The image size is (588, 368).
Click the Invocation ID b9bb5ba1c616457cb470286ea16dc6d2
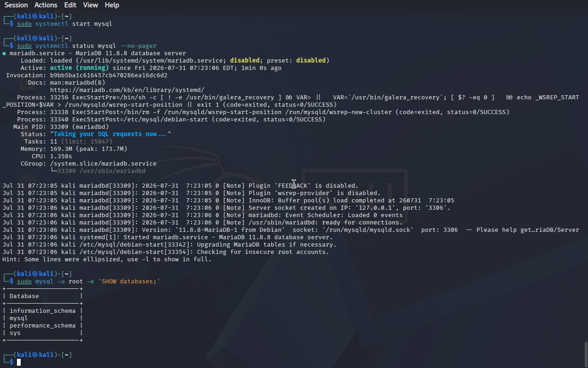pyautogui.click(x=109, y=75)
